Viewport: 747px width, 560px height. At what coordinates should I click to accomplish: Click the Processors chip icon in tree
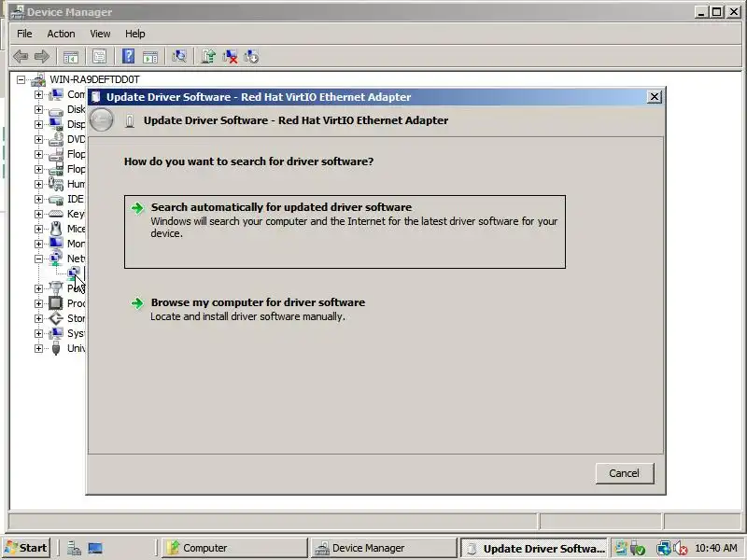[x=56, y=303]
